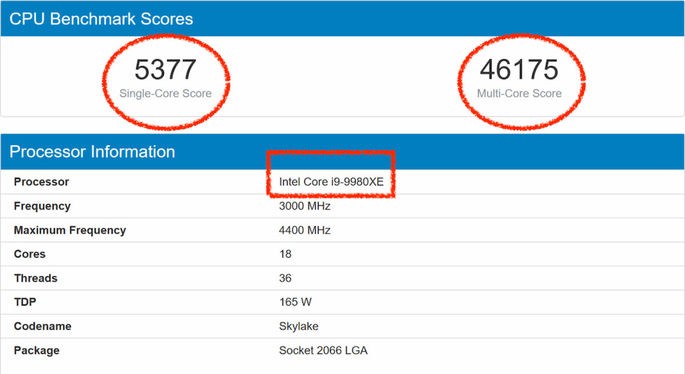The width and height of the screenshot is (685, 374).
Task: Click the 'TDP' row label
Action: coord(25,302)
